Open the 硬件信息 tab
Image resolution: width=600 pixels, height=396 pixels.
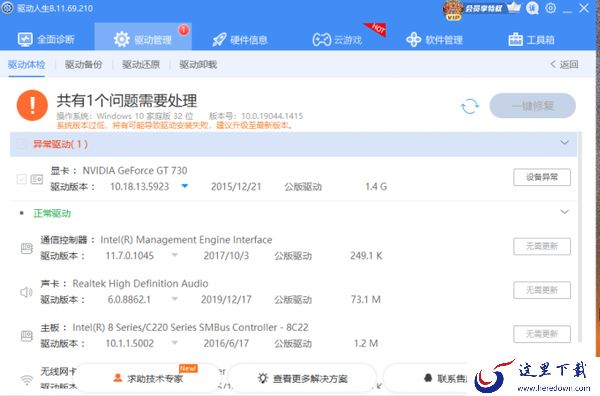(240, 40)
